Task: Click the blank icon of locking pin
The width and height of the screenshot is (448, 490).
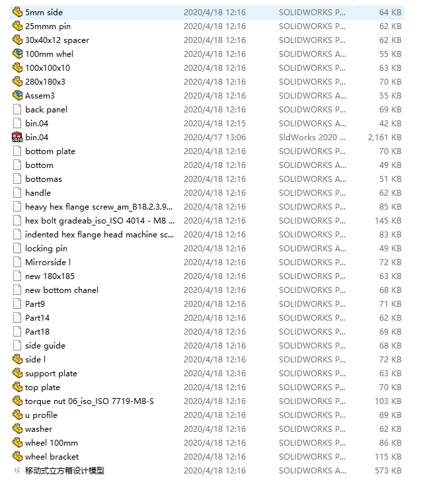Action: tap(17, 249)
